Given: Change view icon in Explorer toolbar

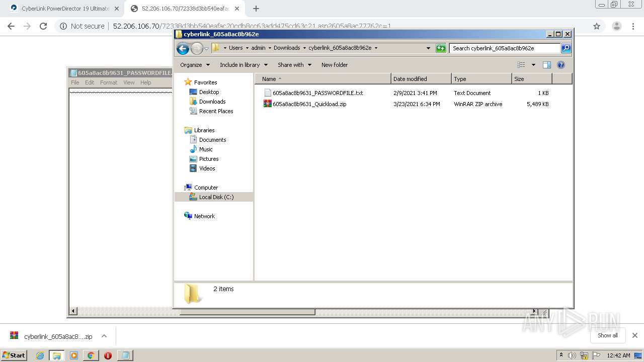Looking at the screenshot, I should point(521,65).
